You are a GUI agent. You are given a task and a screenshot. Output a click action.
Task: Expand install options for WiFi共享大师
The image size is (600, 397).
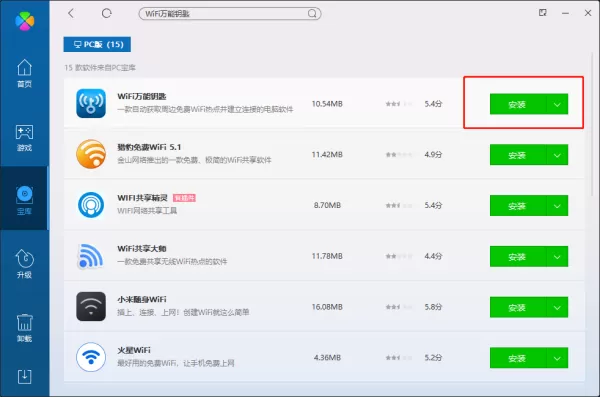pyautogui.click(x=558, y=256)
